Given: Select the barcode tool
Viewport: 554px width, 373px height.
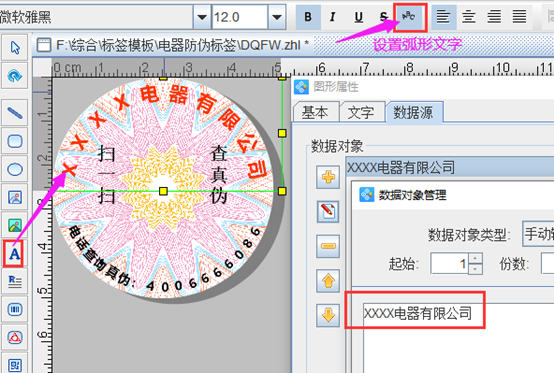Looking at the screenshot, I should point(14,309).
